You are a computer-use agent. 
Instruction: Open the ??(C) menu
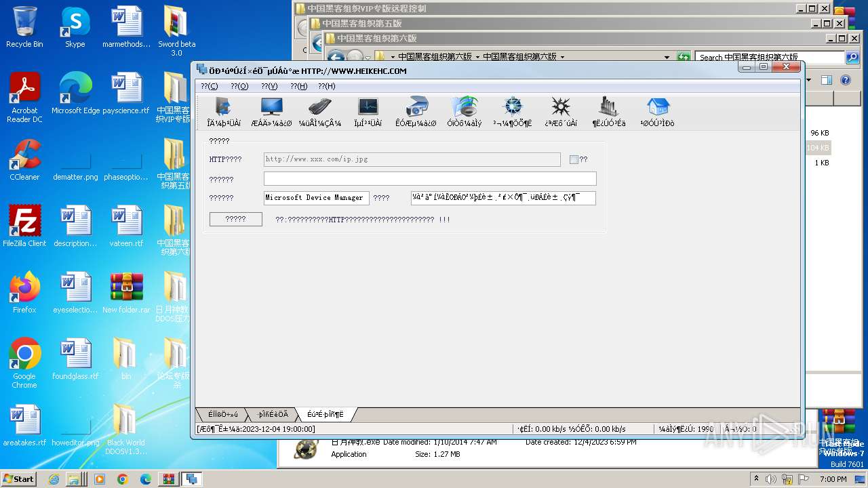pyautogui.click(x=210, y=86)
